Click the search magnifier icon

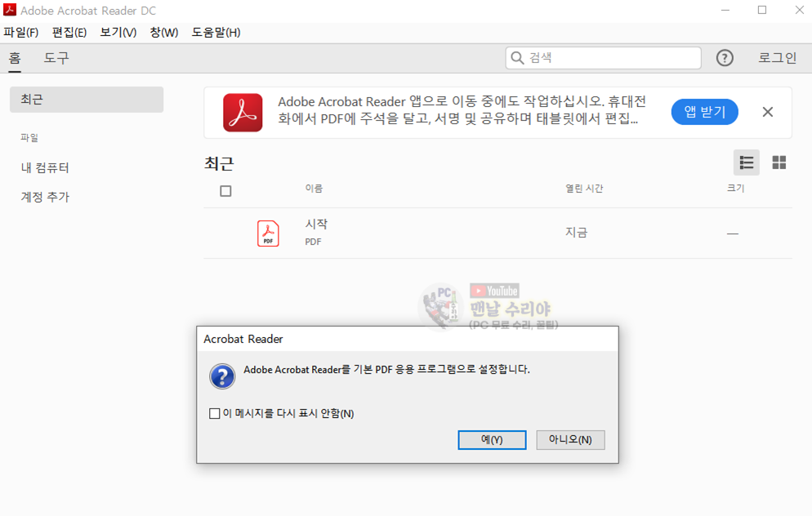[x=517, y=57]
